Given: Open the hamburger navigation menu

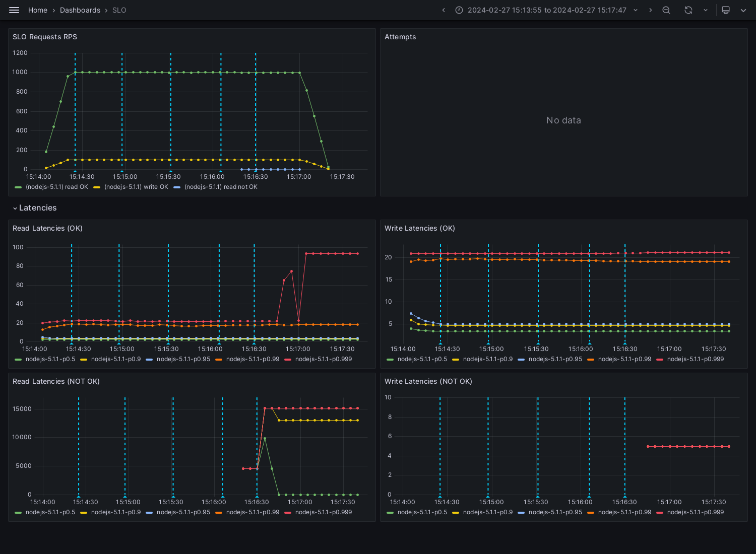Looking at the screenshot, I should [x=14, y=10].
